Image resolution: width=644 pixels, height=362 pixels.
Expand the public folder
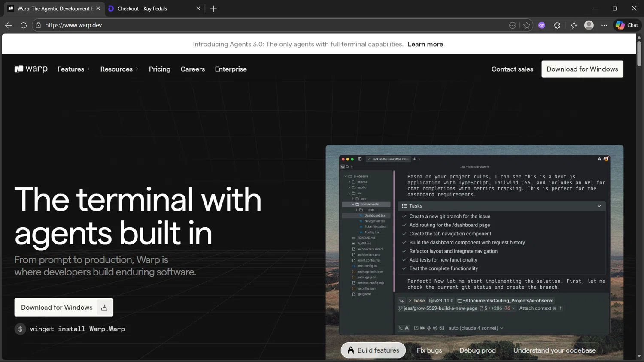click(x=349, y=187)
